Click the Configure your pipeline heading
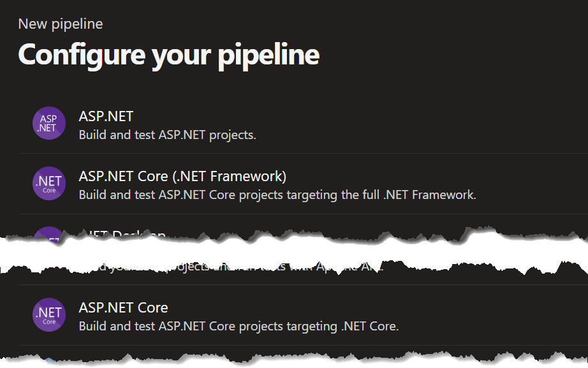 [169, 55]
